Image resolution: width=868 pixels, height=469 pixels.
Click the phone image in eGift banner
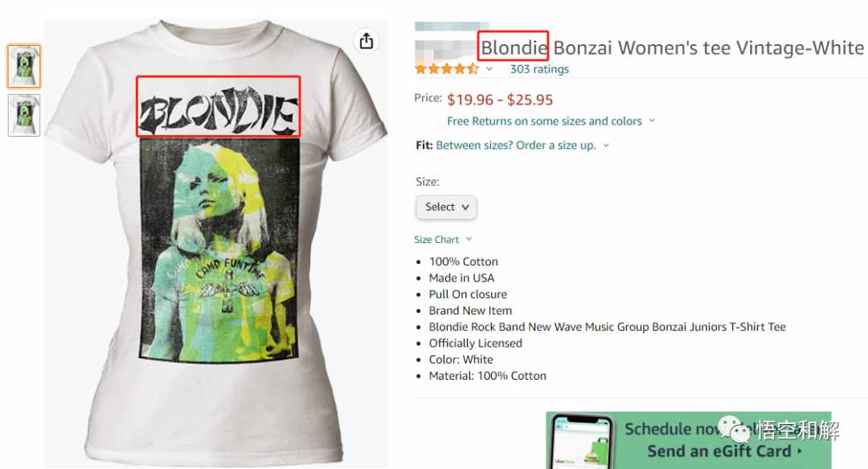583,442
